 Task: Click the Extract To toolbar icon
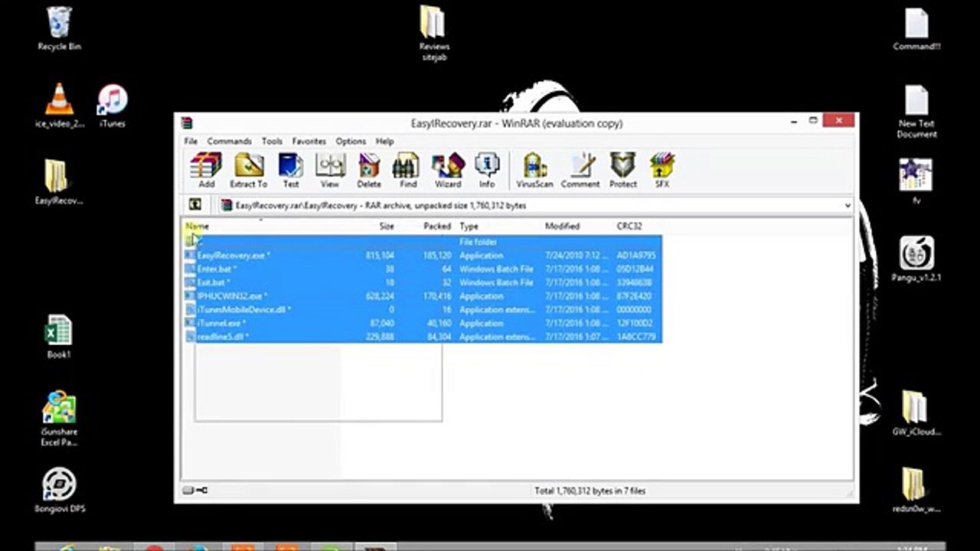(x=248, y=170)
